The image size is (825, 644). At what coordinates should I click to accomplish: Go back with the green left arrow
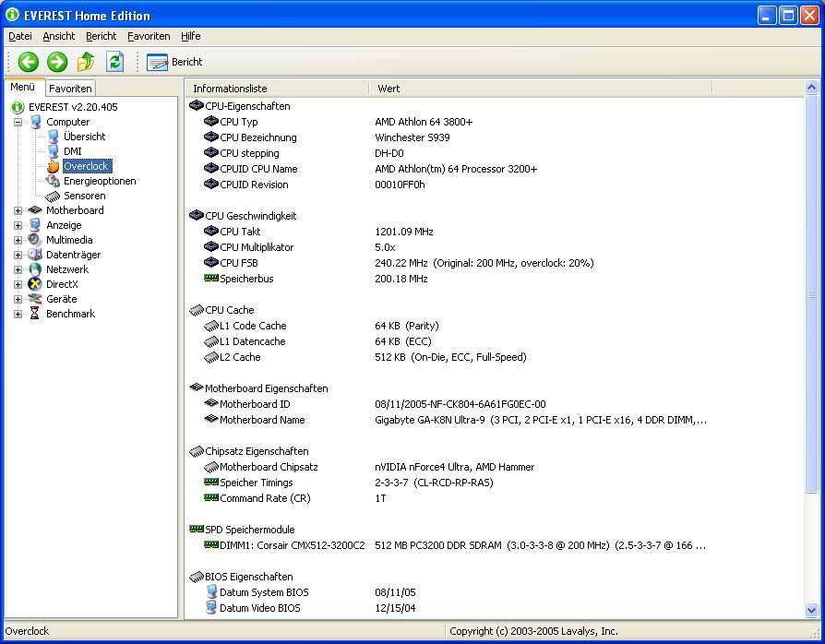tap(28, 62)
